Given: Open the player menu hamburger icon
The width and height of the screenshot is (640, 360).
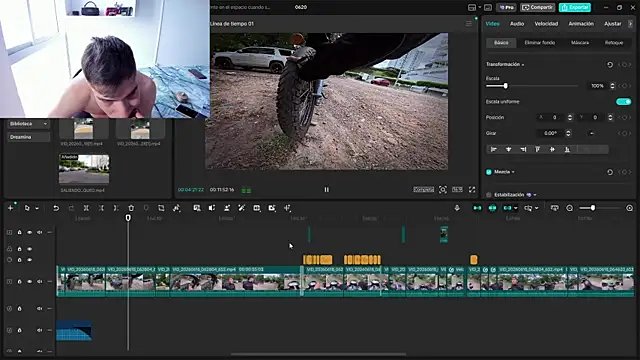Looking at the screenshot, I should 469,24.
